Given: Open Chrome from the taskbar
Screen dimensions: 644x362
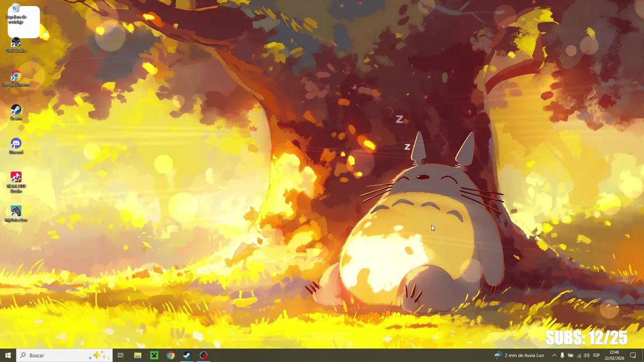Looking at the screenshot, I should point(171,355).
